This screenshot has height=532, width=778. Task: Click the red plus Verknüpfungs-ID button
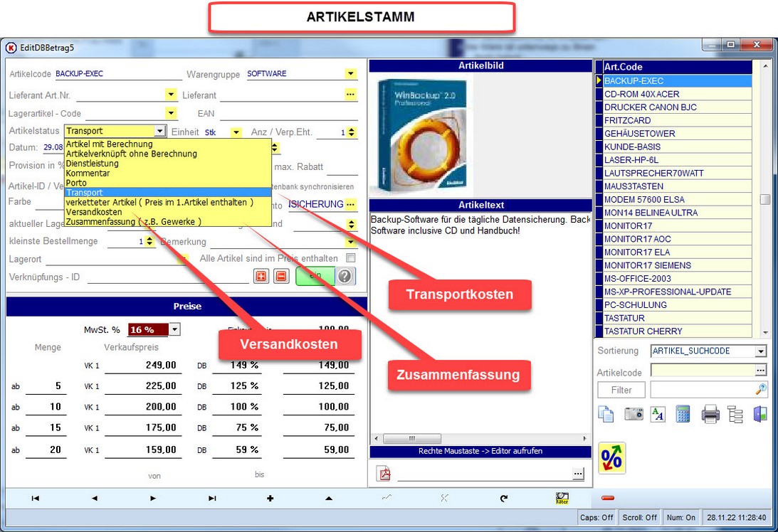tap(261, 276)
